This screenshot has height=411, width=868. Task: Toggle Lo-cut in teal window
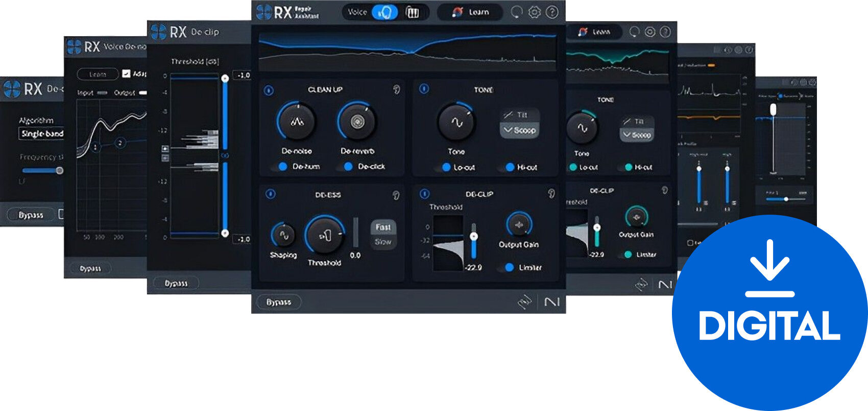[x=573, y=167]
